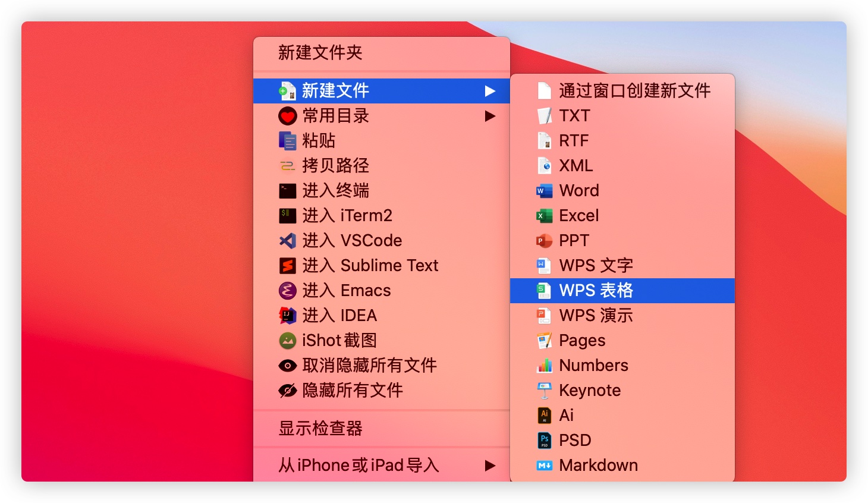The width and height of the screenshot is (868, 503).
Task: Select WPS 表格 menu entry
Action: click(595, 290)
